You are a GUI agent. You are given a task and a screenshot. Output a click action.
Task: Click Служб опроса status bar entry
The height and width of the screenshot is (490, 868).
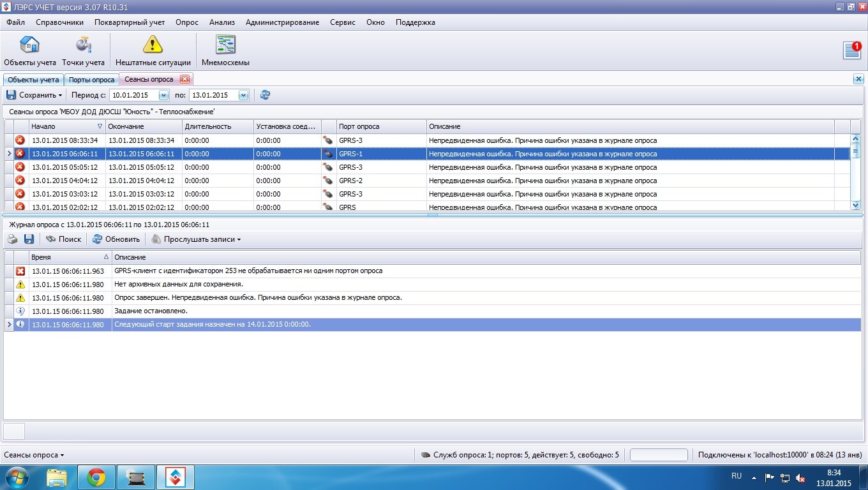pyautogui.click(x=520, y=455)
